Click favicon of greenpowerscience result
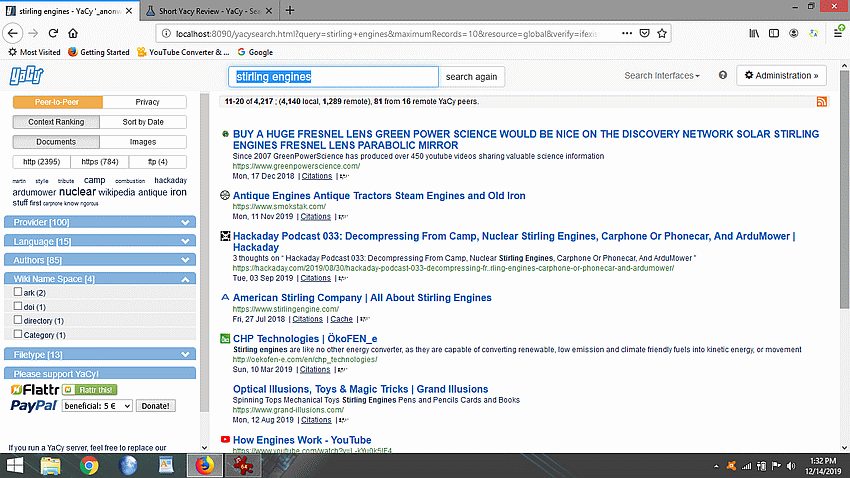 (x=225, y=134)
